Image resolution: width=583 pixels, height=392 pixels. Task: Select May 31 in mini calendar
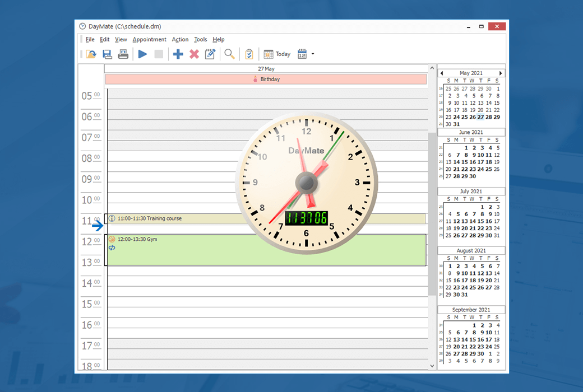456,124
